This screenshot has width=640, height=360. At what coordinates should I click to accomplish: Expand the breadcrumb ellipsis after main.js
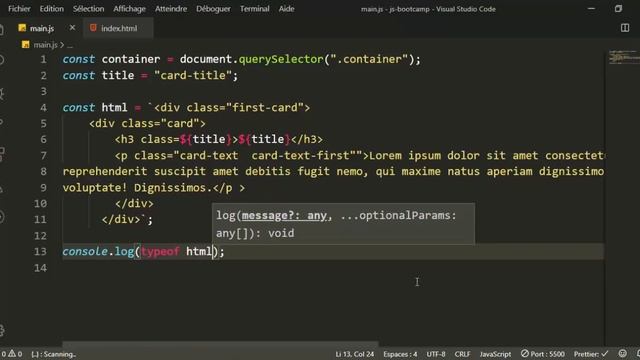[70, 45]
